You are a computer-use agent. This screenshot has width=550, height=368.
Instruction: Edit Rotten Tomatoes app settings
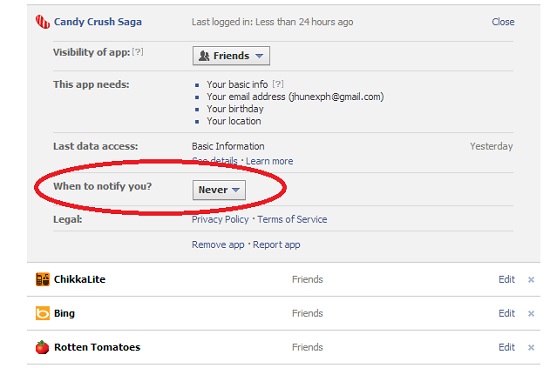click(507, 347)
